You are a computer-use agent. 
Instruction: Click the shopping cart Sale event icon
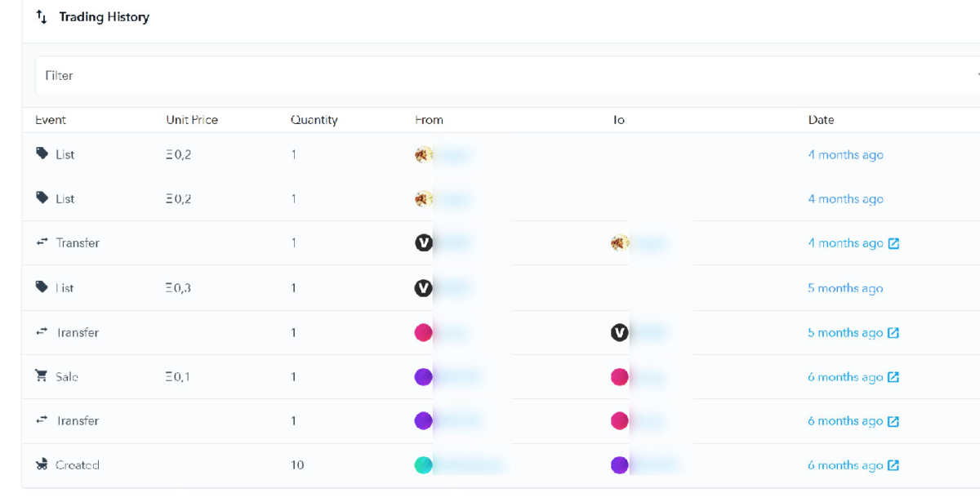[x=42, y=376]
